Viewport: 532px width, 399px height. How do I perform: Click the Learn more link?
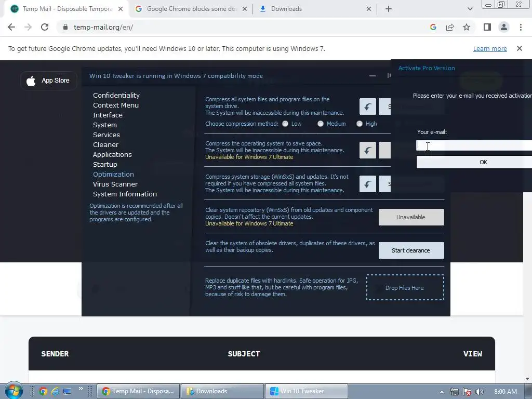(490, 48)
